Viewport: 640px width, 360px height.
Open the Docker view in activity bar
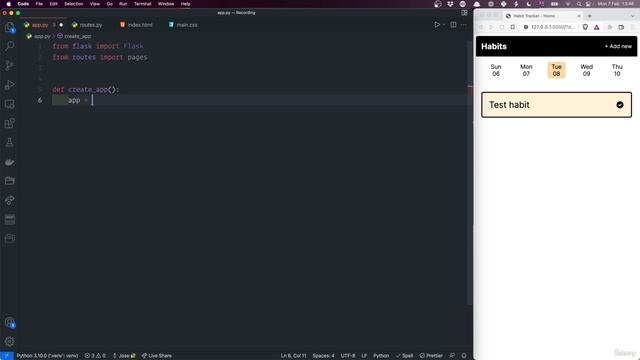point(9,162)
